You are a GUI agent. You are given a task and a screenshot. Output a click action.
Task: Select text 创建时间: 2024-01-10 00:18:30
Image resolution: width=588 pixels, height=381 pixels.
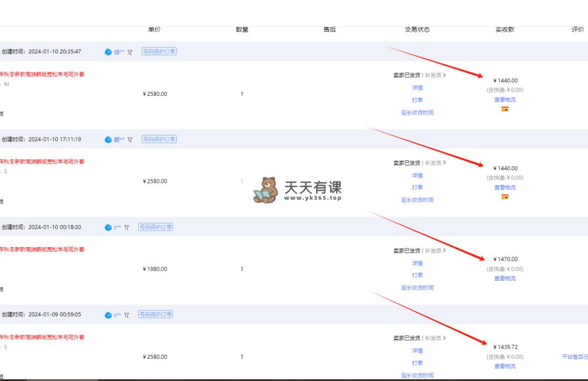(41, 227)
